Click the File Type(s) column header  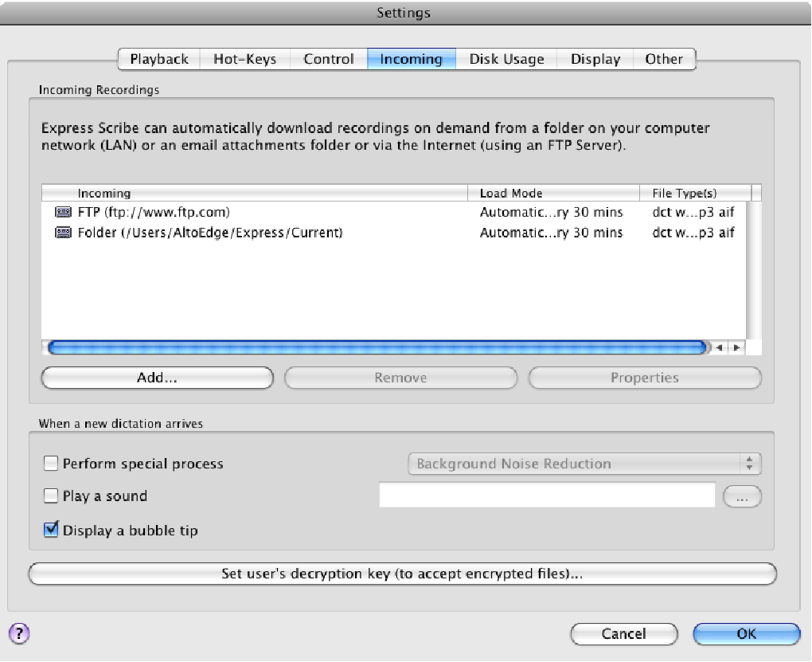point(695,194)
